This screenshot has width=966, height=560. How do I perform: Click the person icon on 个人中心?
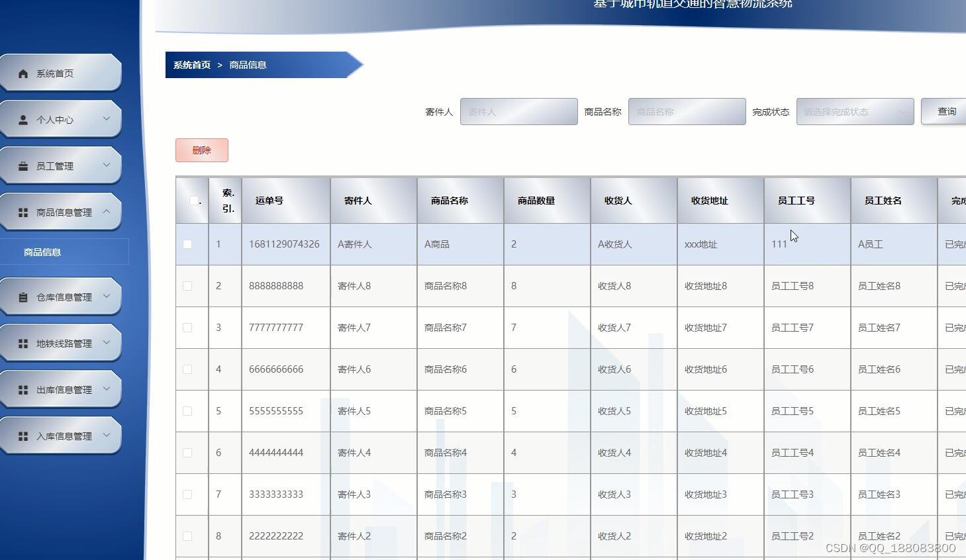tap(23, 119)
